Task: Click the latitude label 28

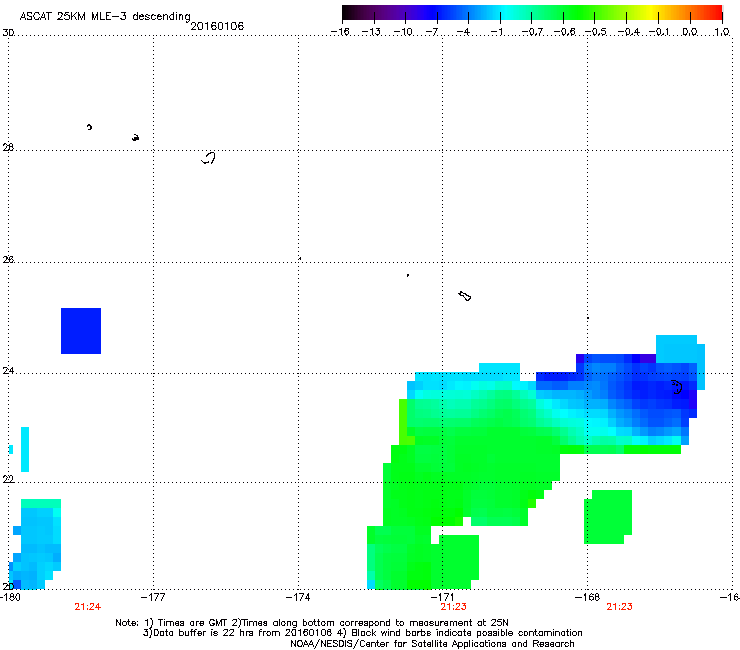Action: 8,148
